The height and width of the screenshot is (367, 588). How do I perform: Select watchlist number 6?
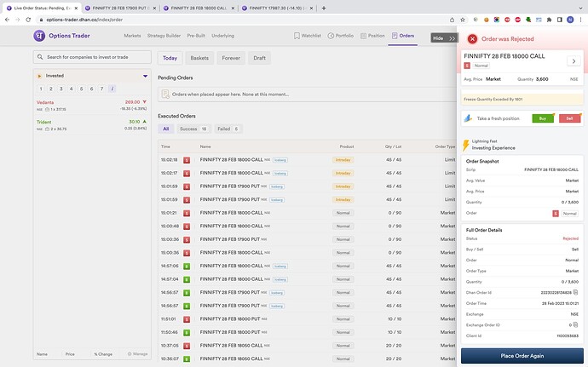pyautogui.click(x=91, y=89)
